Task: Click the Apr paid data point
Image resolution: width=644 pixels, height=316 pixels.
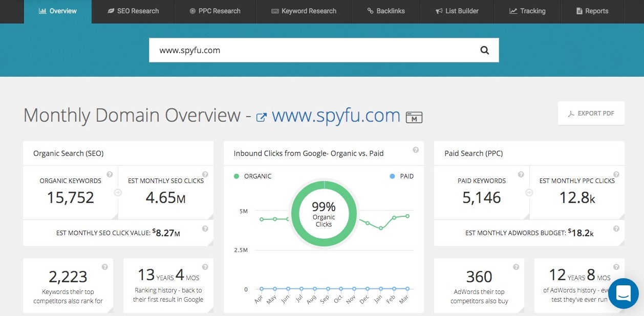Action: [262, 289]
